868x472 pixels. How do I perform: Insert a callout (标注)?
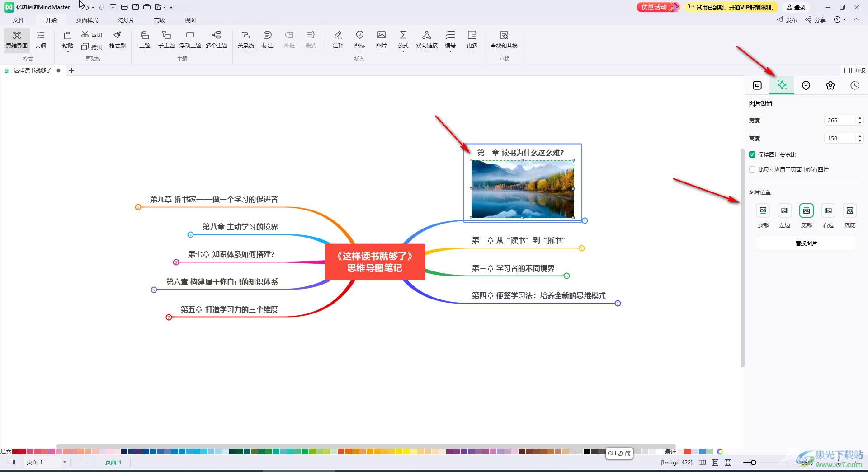point(268,40)
